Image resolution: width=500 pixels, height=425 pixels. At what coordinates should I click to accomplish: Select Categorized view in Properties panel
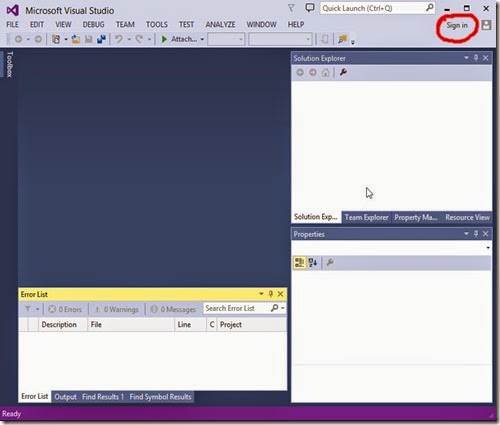pos(299,263)
